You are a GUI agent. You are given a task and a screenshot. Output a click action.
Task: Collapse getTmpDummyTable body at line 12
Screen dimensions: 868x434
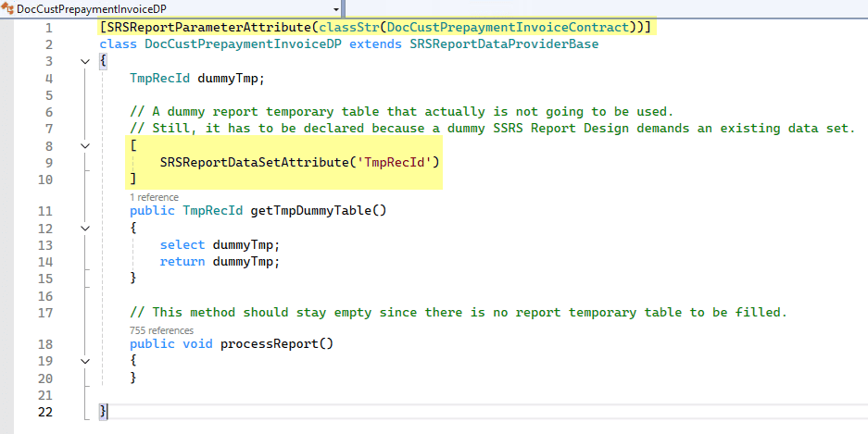point(84,228)
